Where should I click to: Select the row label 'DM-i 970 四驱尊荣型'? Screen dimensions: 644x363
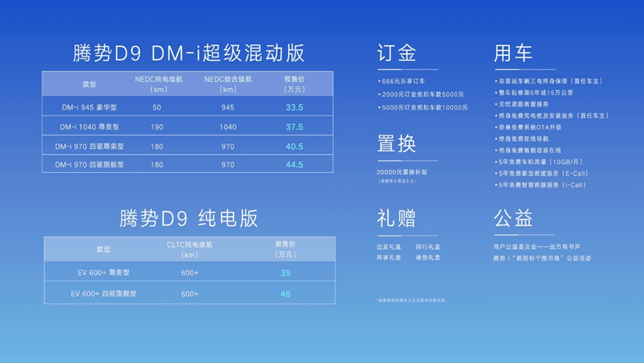[89, 146]
